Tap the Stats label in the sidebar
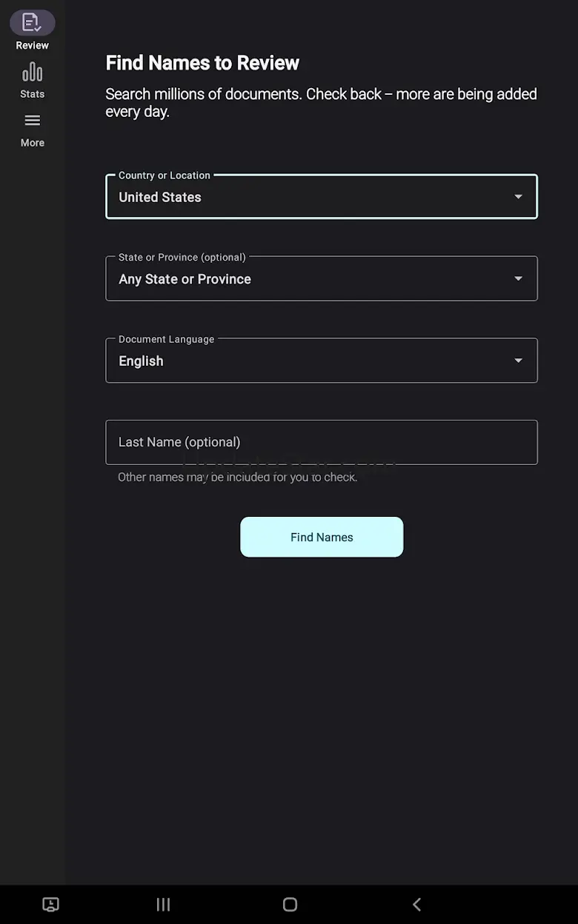578x924 pixels. click(32, 94)
